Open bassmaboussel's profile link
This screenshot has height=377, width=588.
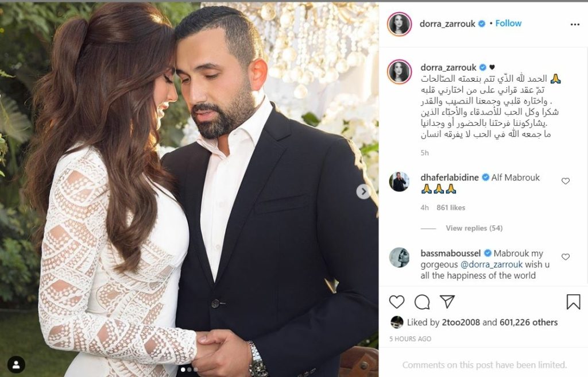click(451, 253)
